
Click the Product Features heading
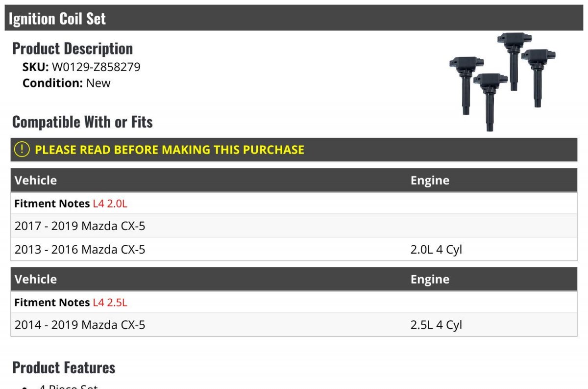[64, 367]
